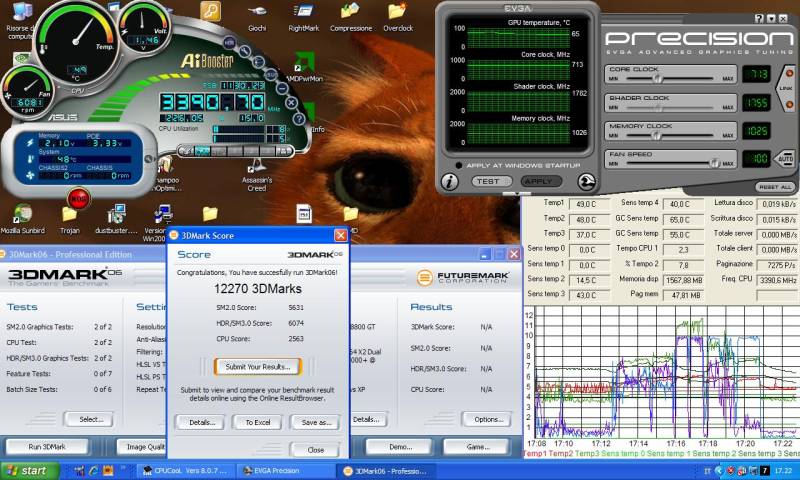Open the AMDPwrMon desktop shortcut
This screenshot has width=800, height=480.
[x=304, y=68]
